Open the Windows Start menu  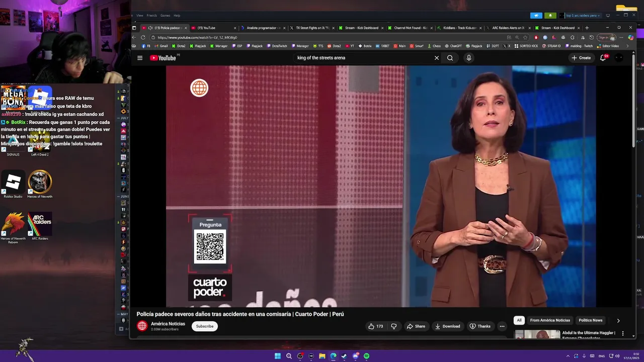tap(278, 356)
